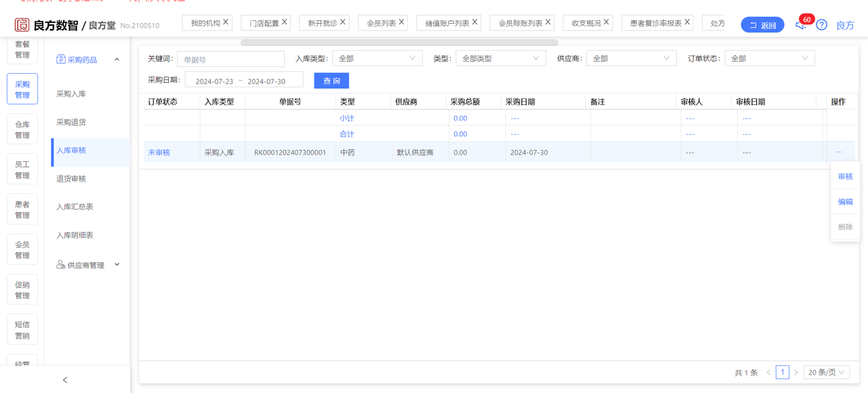Image resolution: width=868 pixels, height=393 pixels.
Task: Click page number 1 in pagination
Action: click(783, 373)
